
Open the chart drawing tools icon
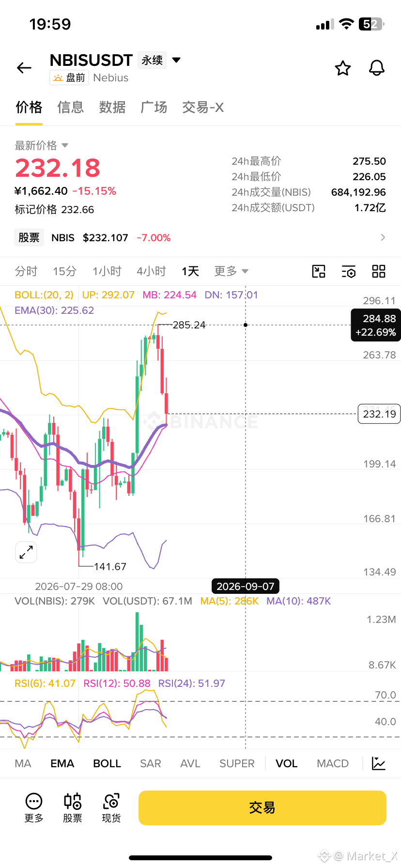319,271
